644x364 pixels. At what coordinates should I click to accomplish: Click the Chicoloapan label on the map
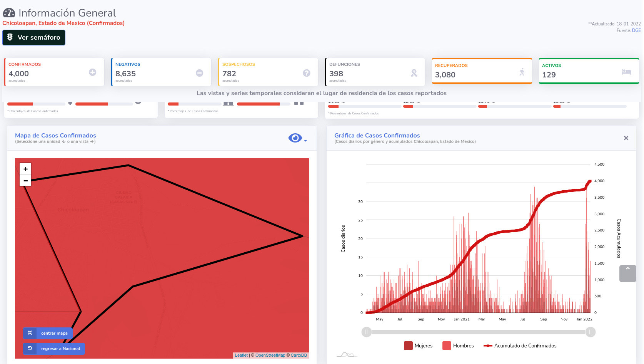coord(73,210)
